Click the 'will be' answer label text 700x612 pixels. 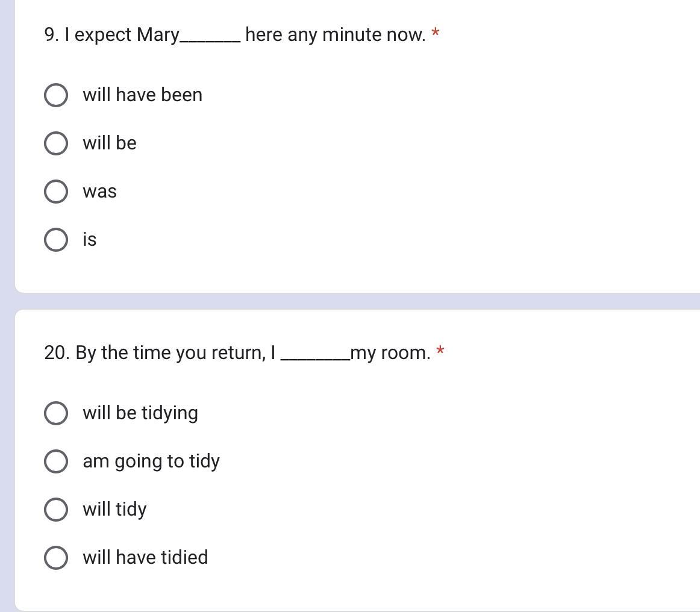(x=110, y=143)
